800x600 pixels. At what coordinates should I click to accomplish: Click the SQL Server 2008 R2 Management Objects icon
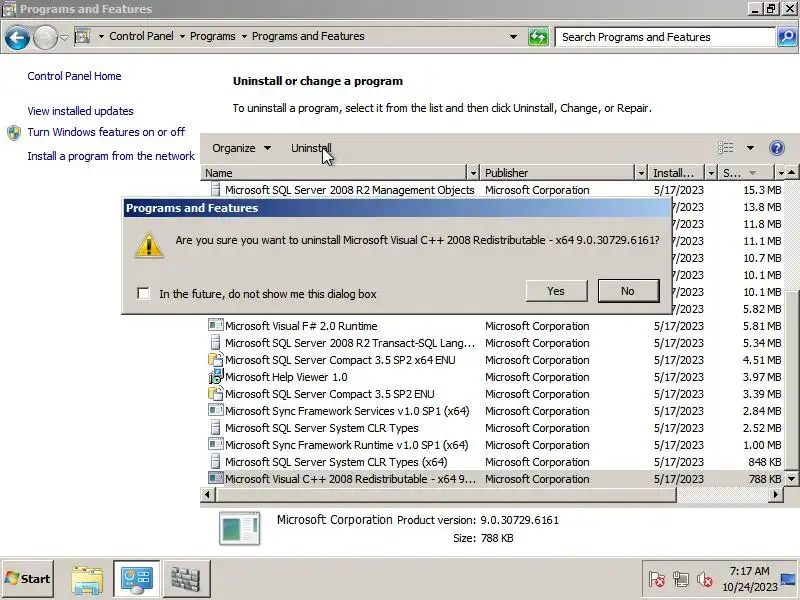215,190
